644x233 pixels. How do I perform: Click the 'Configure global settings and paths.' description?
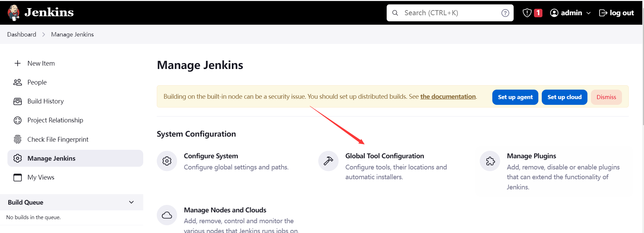tap(236, 167)
